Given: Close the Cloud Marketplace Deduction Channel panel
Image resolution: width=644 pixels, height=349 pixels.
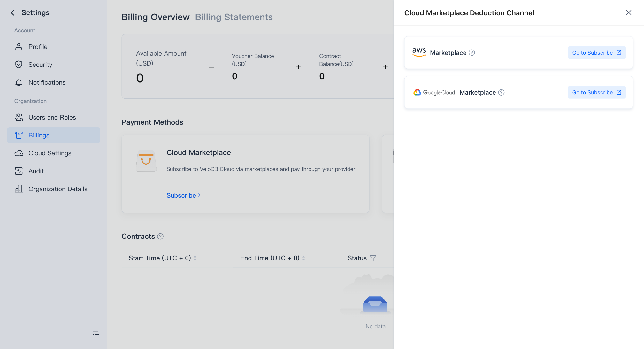Looking at the screenshot, I should 629,12.
